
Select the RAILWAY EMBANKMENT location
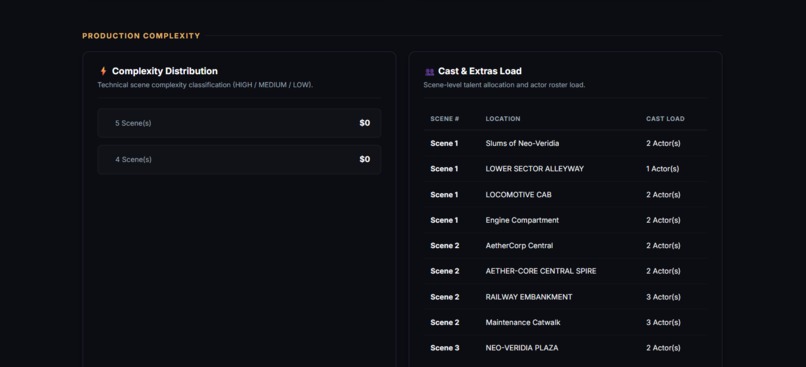tap(529, 297)
